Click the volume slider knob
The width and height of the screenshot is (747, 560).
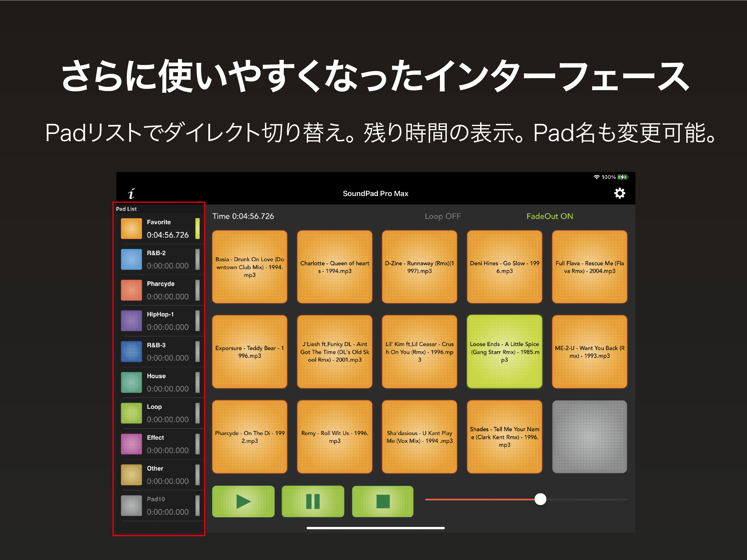coord(540,499)
